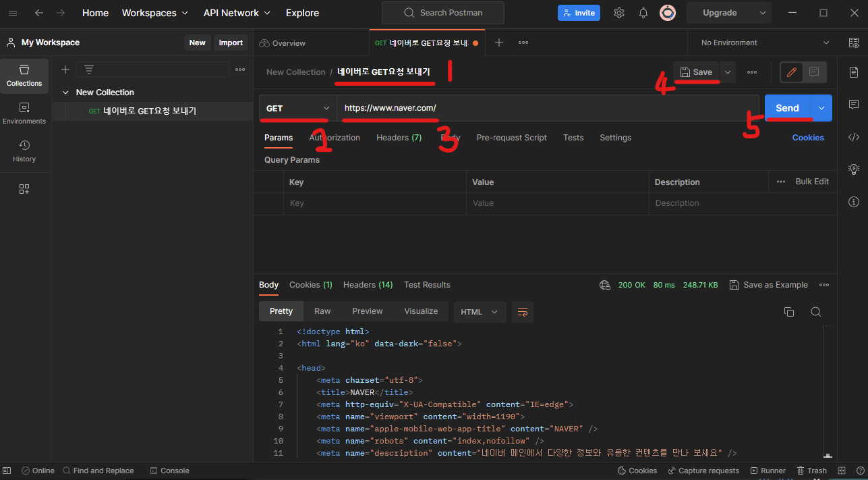Switch to the Authorization tab

tap(335, 138)
